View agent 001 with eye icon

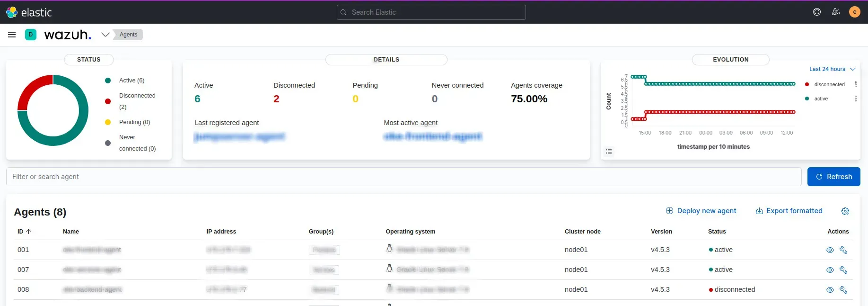tap(830, 250)
